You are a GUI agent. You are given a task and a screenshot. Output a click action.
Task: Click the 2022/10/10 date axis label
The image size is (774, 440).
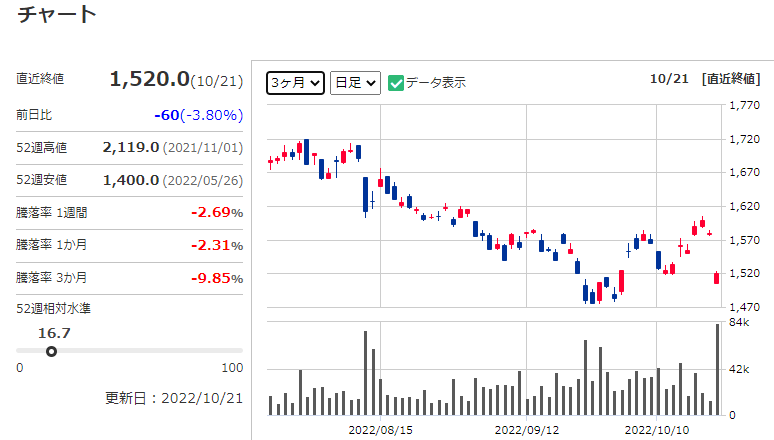[657, 430]
